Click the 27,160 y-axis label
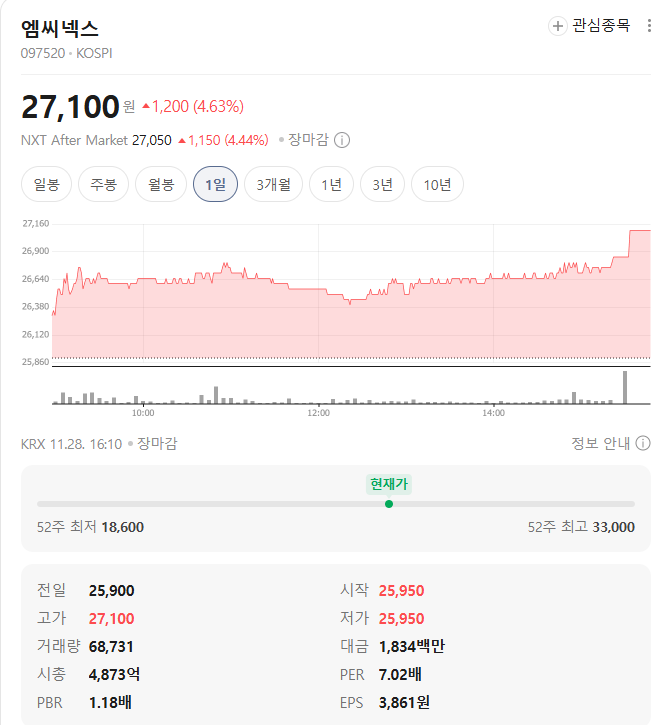The image size is (660, 725). [36, 224]
